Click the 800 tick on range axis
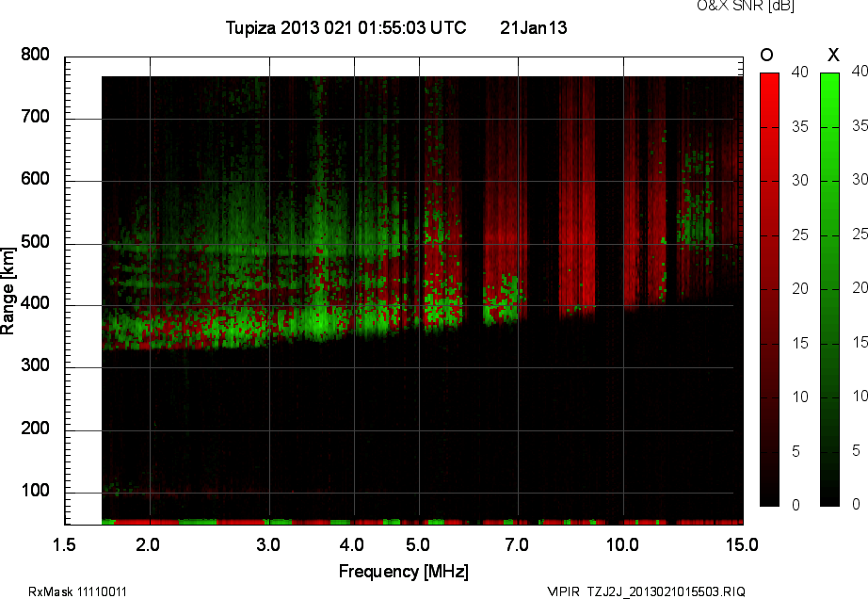This screenshot has height=599, width=868. tap(35, 56)
